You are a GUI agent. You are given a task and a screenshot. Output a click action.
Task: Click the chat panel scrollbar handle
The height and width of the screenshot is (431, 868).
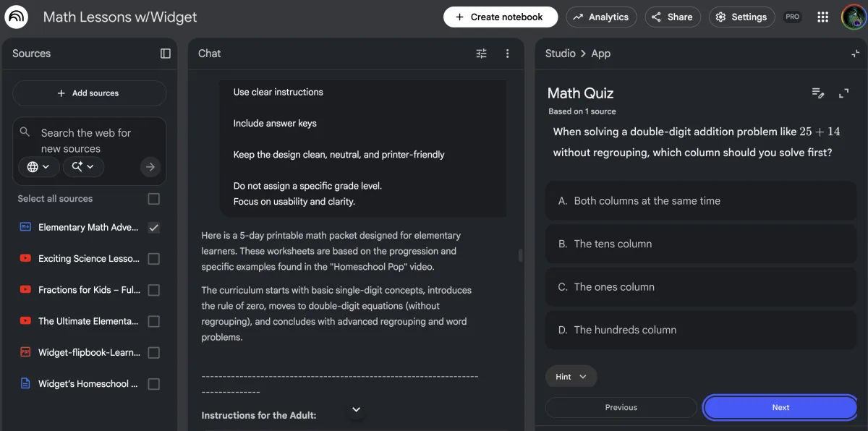[519, 255]
